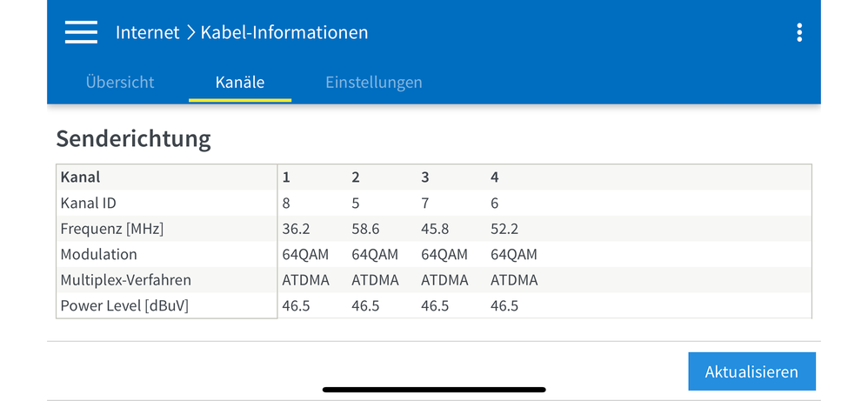Click the Multiplex-Verfahren row label
The height and width of the screenshot is (401, 868).
coord(125,280)
